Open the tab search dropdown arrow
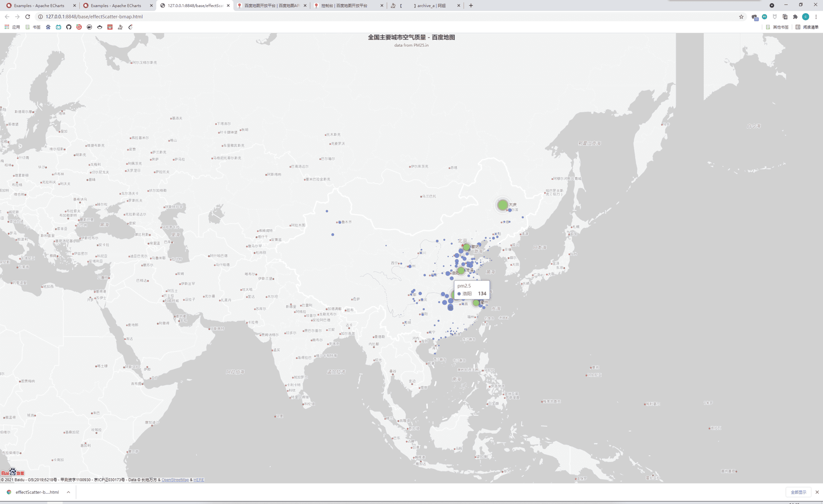Image resolution: width=823 pixels, height=504 pixels. [x=772, y=5]
